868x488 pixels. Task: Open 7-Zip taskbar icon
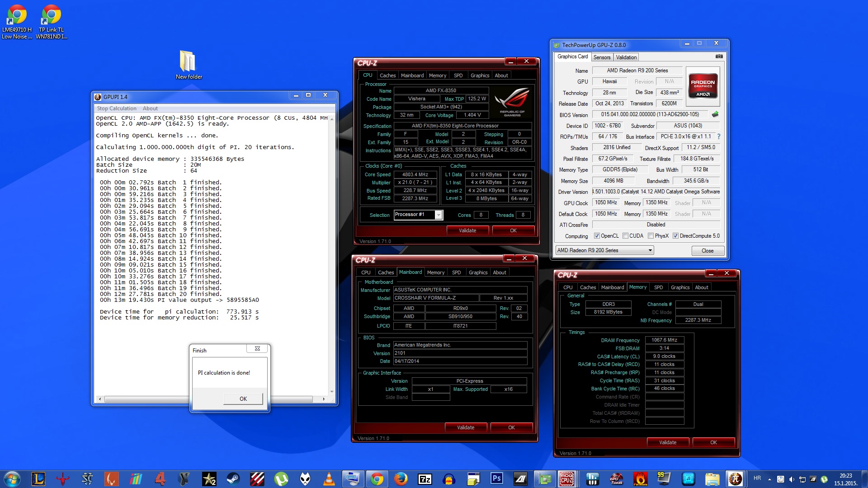click(x=425, y=479)
